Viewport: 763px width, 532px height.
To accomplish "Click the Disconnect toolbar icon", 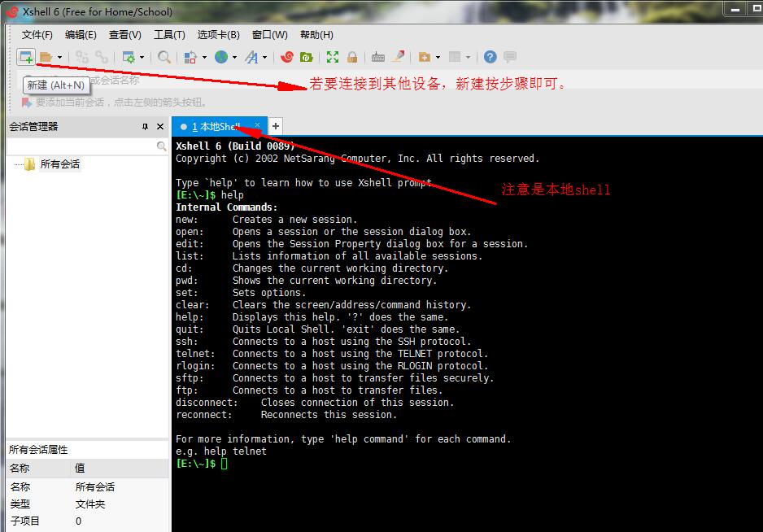I will coord(101,58).
